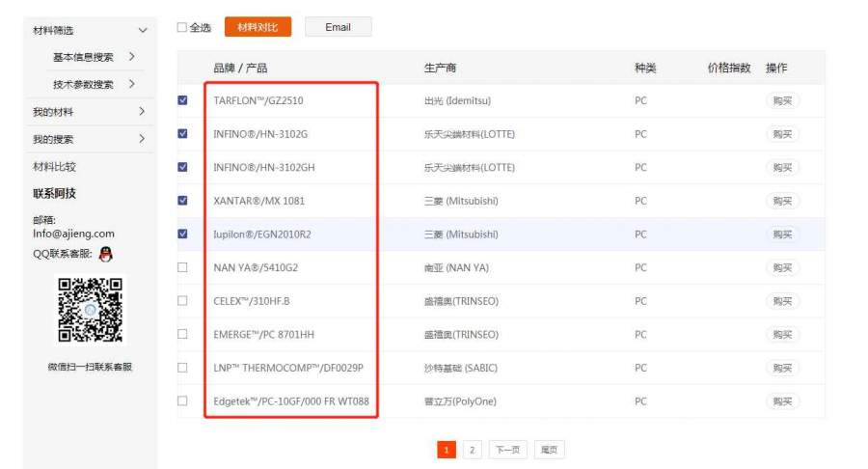Image resolution: width=868 pixels, height=469 pixels.
Task: Uncheck the INFINO/HN-3102GH row checkbox
Action: coord(182,167)
